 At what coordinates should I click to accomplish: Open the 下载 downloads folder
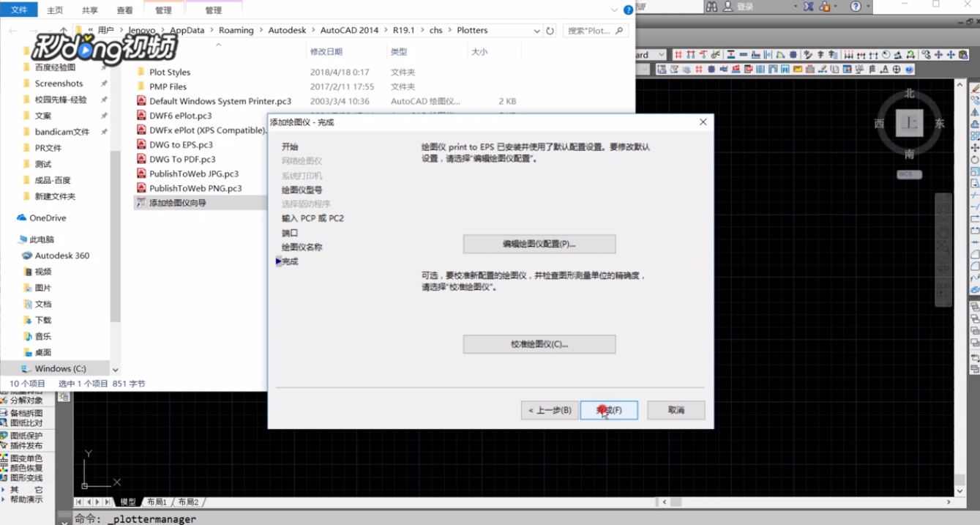tap(43, 320)
